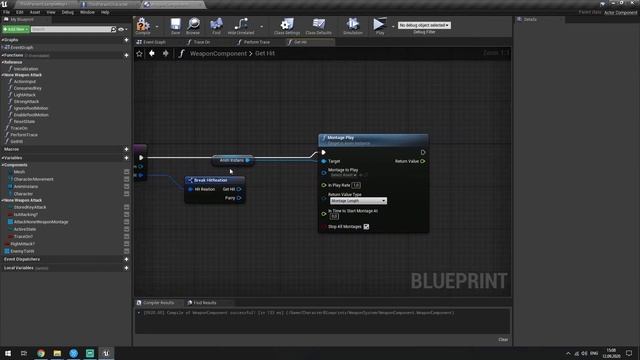Select the PerformTrace function
The width and height of the screenshot is (640, 360).
[x=24, y=135]
